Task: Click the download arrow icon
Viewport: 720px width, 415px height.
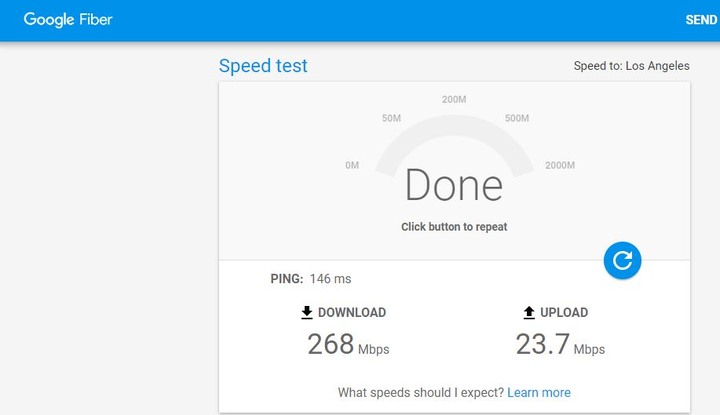Action: pos(307,312)
